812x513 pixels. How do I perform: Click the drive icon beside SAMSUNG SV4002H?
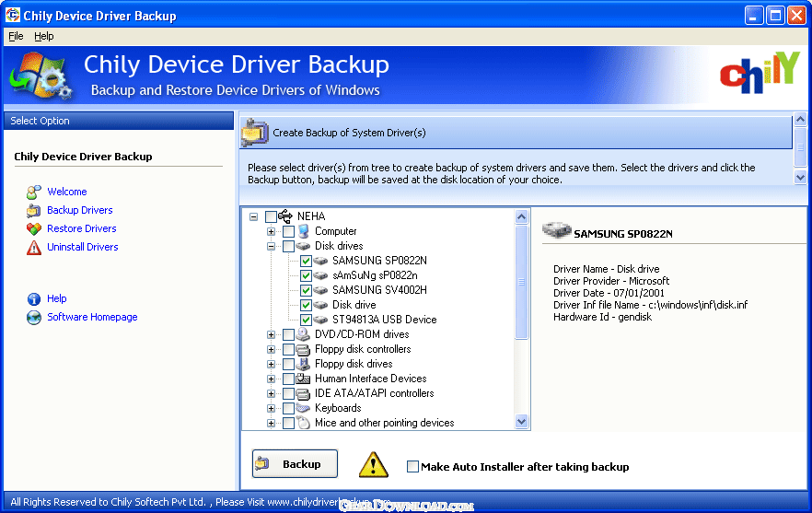pyautogui.click(x=320, y=290)
